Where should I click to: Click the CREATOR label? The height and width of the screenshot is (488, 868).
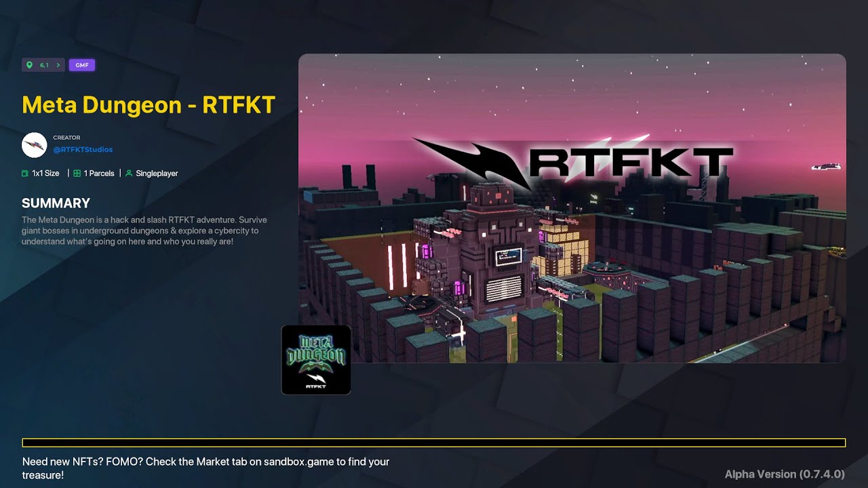pos(66,138)
